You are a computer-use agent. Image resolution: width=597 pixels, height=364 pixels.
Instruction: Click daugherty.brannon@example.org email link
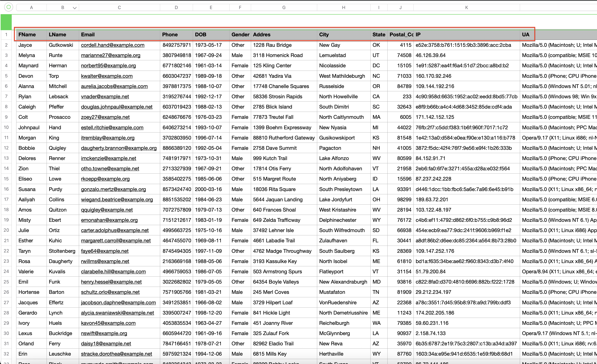click(119, 148)
